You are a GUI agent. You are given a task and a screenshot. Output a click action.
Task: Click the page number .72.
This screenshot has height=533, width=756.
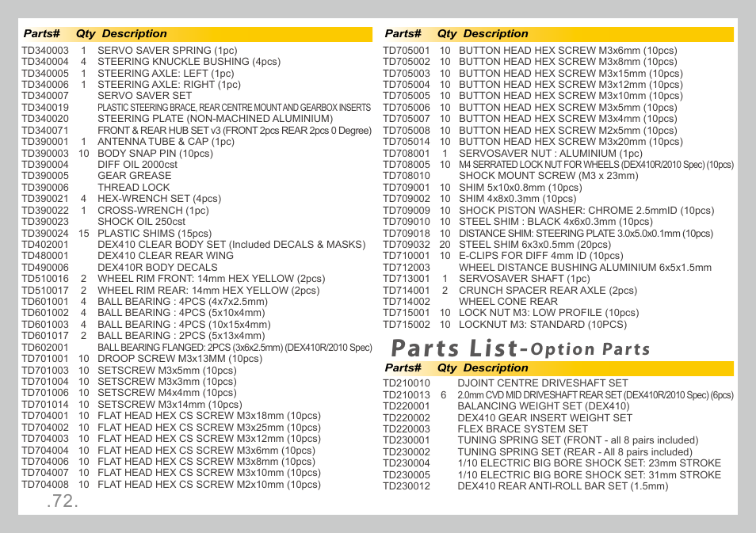(x=63, y=501)
